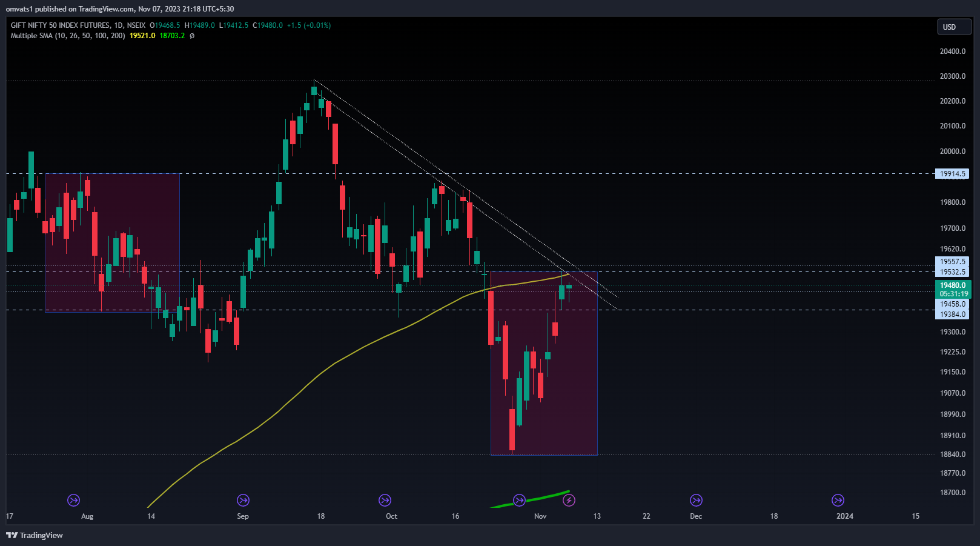Click 19225.0 on the price axis

pos(953,352)
